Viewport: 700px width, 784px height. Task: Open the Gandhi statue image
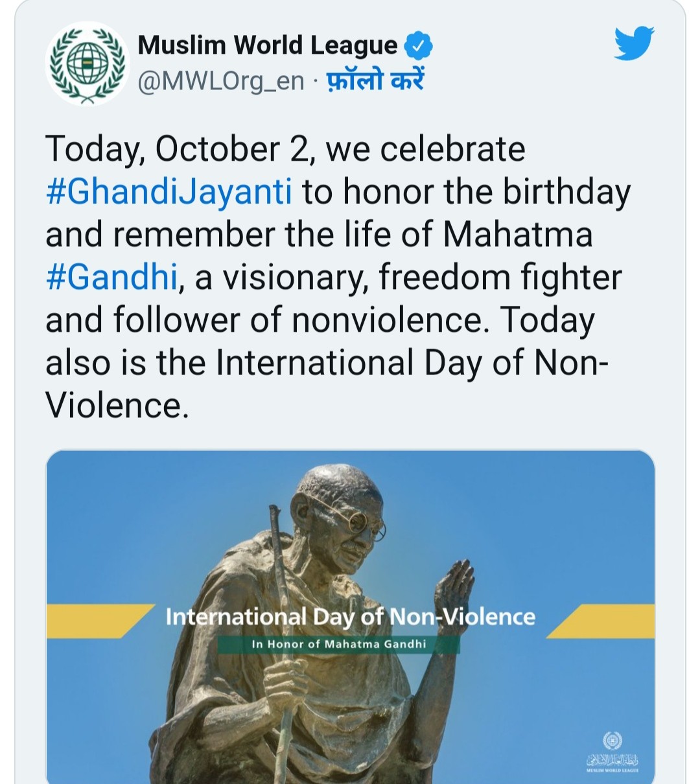tap(350, 617)
